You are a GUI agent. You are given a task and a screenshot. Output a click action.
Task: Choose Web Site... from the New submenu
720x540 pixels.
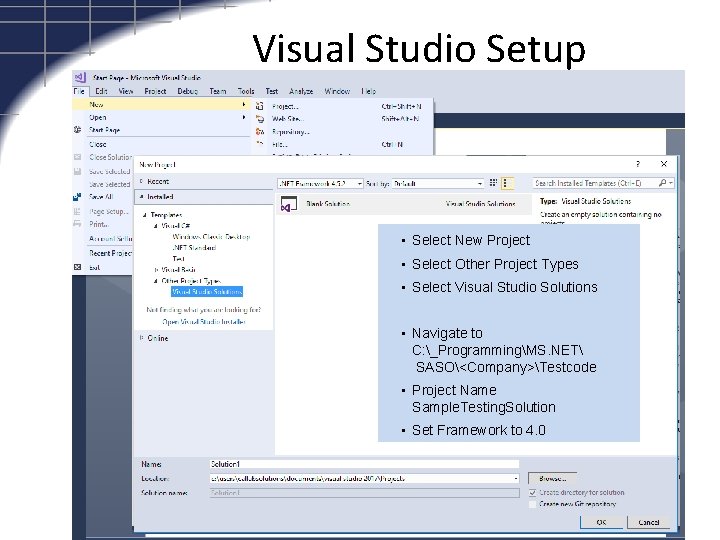click(341, 119)
